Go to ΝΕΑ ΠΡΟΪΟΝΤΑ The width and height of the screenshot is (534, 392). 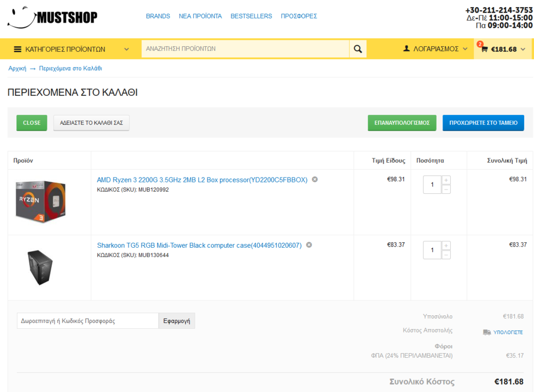200,16
